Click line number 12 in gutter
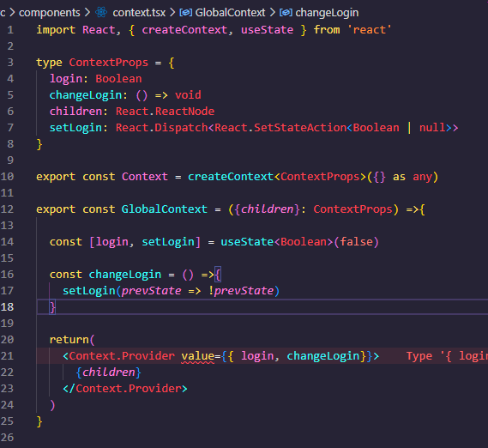Screen dimensions: 488x448 (x=7, y=209)
